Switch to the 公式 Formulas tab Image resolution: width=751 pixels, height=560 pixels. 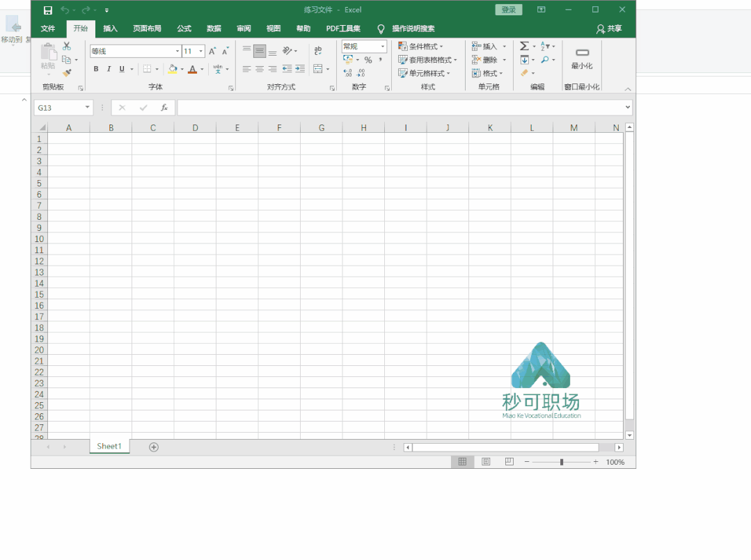(184, 29)
